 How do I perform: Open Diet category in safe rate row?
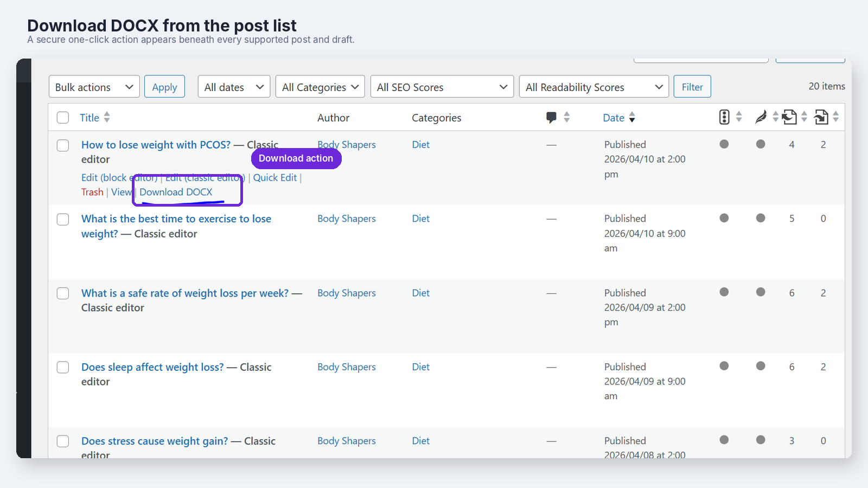[x=420, y=293]
